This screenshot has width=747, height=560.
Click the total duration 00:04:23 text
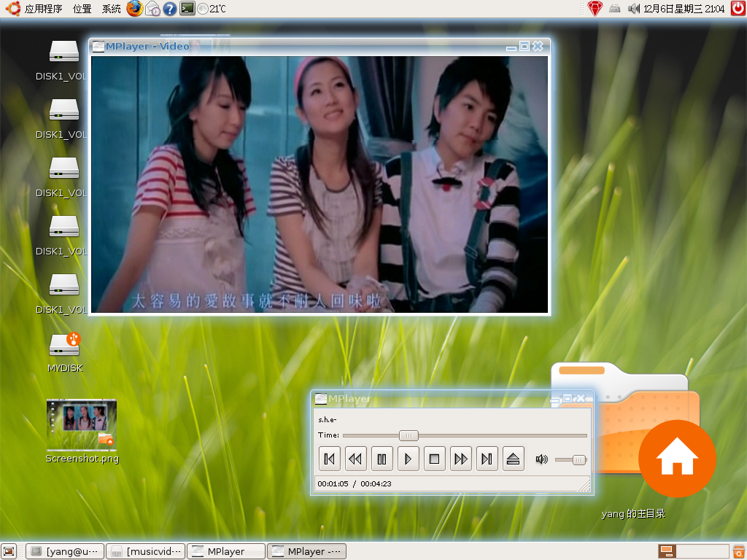click(x=376, y=484)
